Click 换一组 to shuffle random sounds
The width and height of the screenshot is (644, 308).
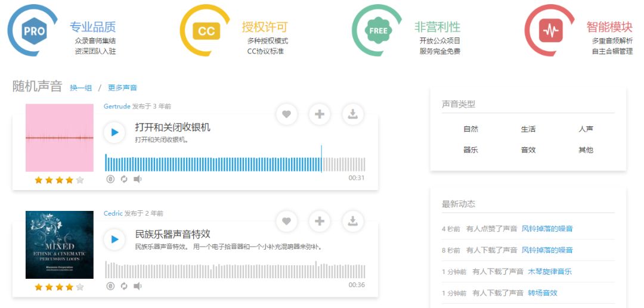tap(80, 88)
